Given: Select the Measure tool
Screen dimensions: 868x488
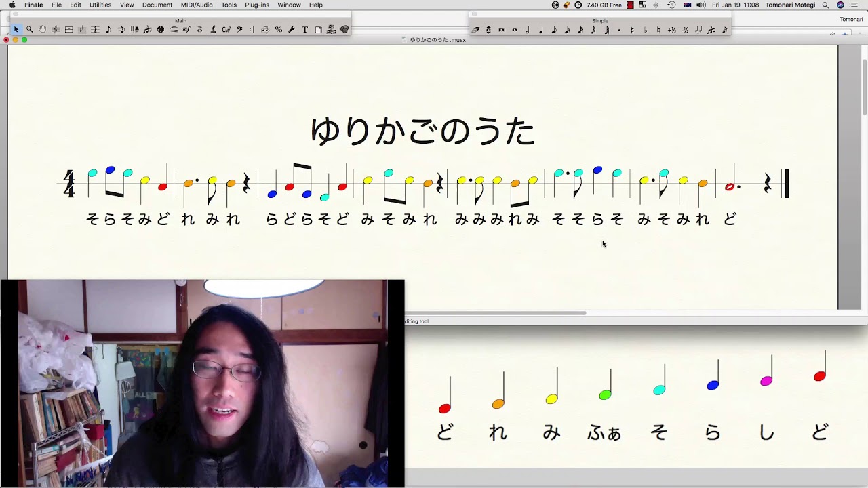Looking at the screenshot, I should click(x=68, y=29).
